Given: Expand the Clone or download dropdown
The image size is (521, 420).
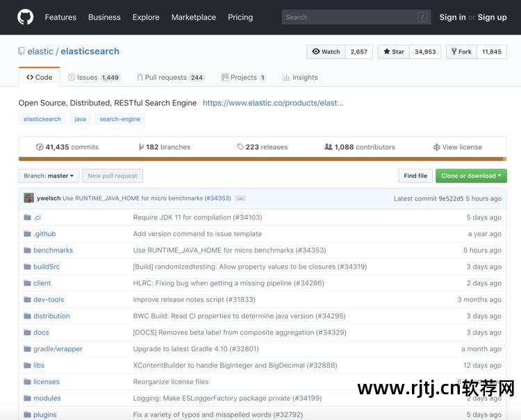Looking at the screenshot, I should [471, 176].
